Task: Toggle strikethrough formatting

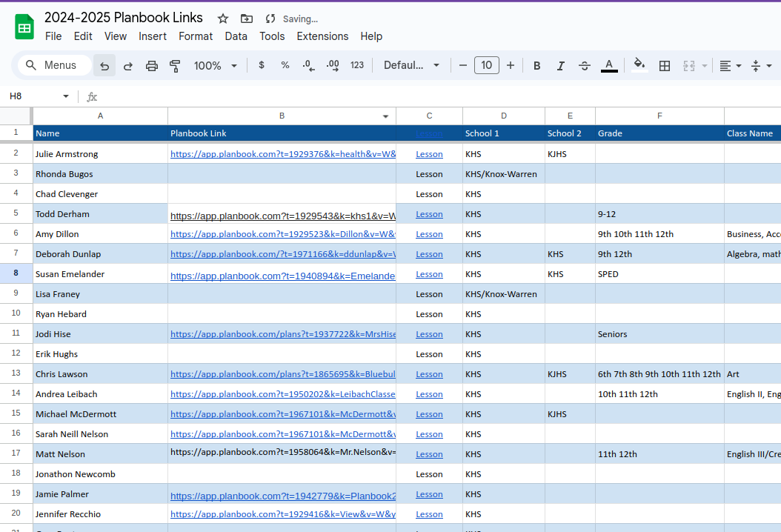Action: tap(584, 65)
